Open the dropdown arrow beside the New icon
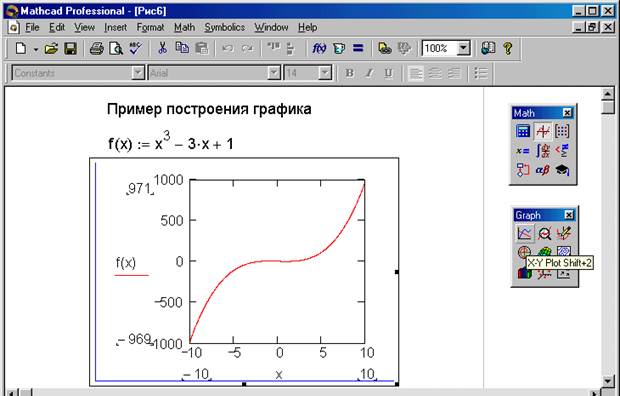Screen dimensions: 620x396 point(36,49)
